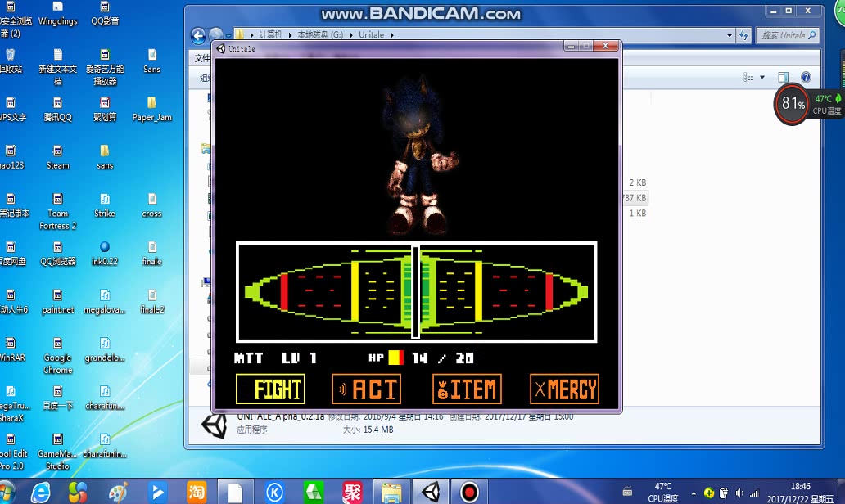This screenshot has height=504, width=845.
Task: Open Internet Explorer from the taskbar
Action: coord(41,493)
